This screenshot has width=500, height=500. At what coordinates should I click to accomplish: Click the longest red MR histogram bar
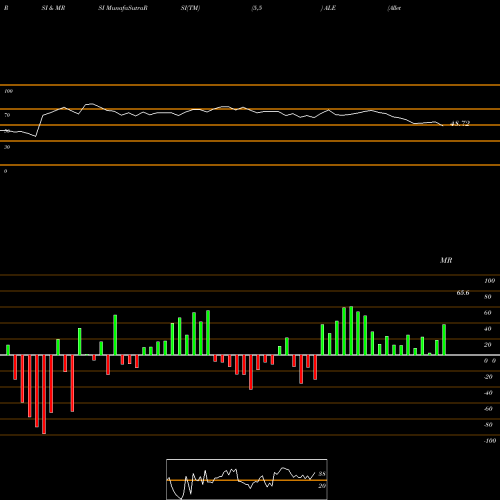(x=44, y=394)
